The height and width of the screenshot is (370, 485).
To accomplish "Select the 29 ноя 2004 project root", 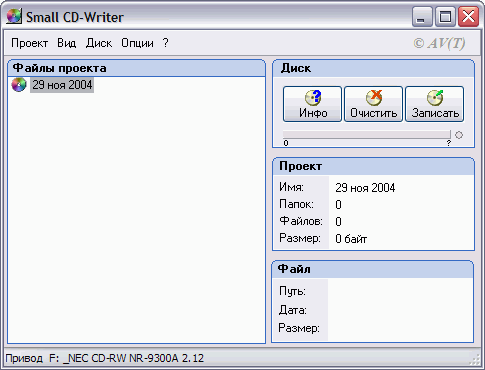I will point(62,85).
